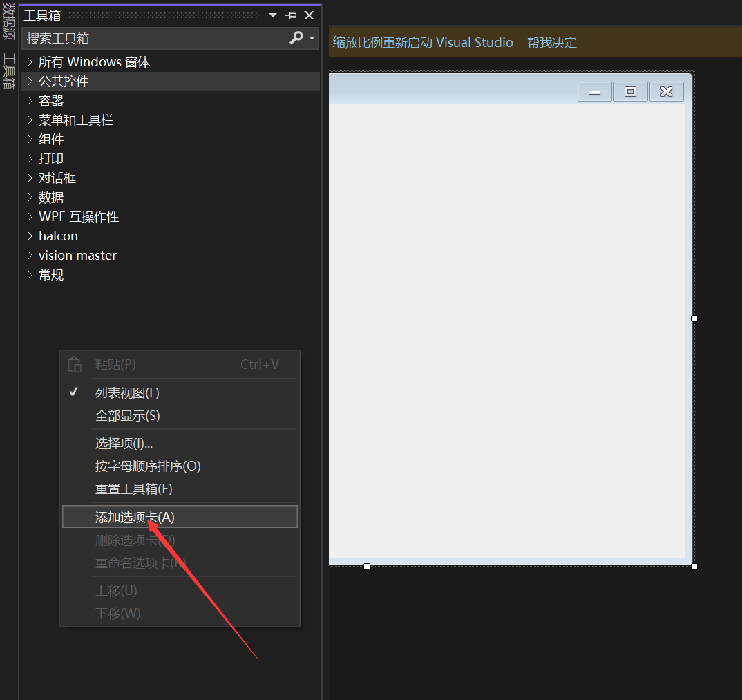Pin the toolbox panel using the pin icon

coord(291,15)
